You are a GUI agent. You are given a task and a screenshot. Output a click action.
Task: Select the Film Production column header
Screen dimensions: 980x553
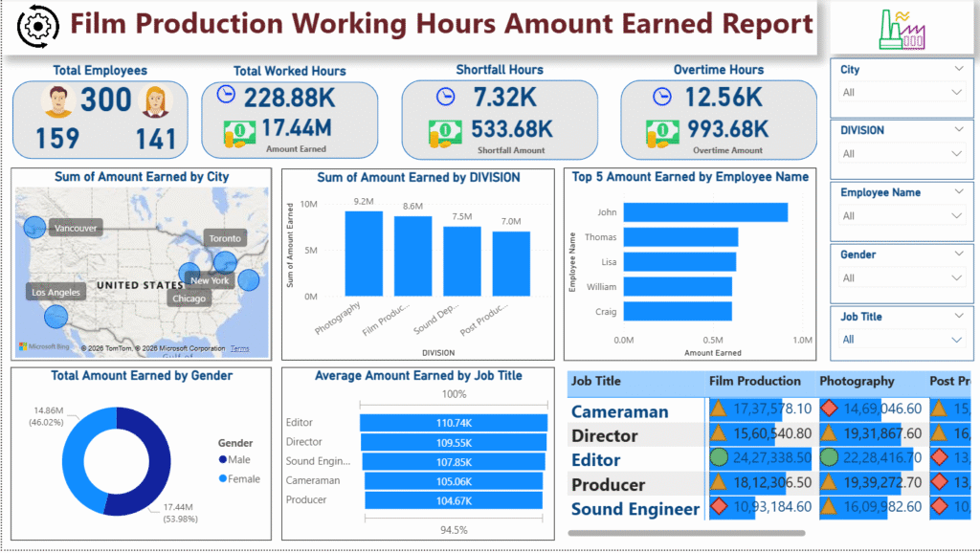tap(755, 381)
